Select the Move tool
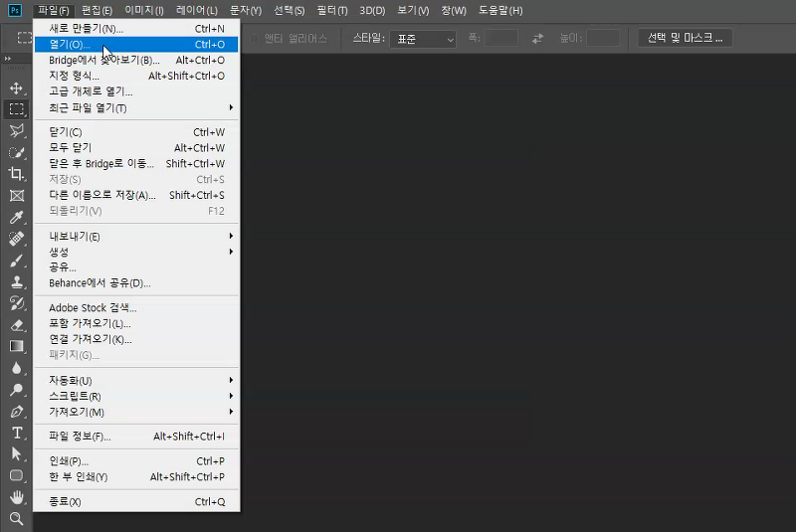Screen dimensions: 796x532 click(16, 88)
